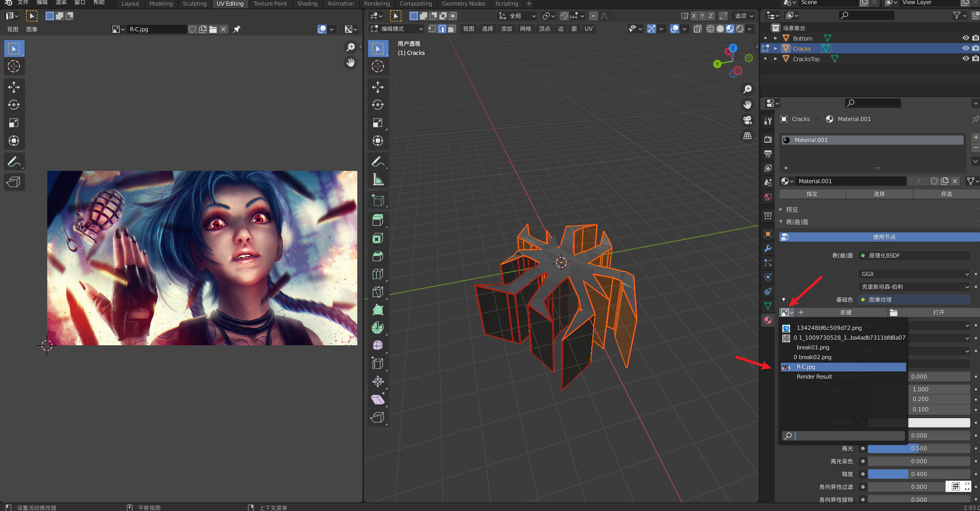Screen dimensions: 980x511
Task: Toggle X-ray display in viewport header
Action: tap(697, 29)
